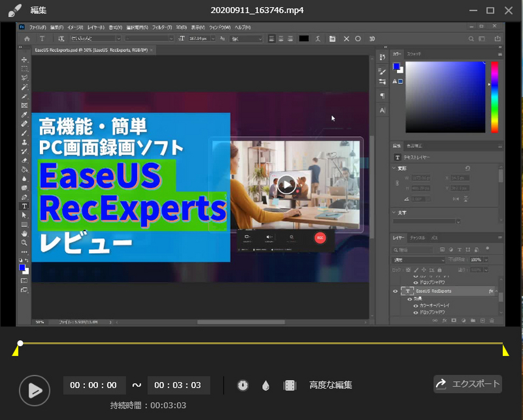Switch to the チャンネル tab
Screen dimensions: 523x420
click(417, 237)
